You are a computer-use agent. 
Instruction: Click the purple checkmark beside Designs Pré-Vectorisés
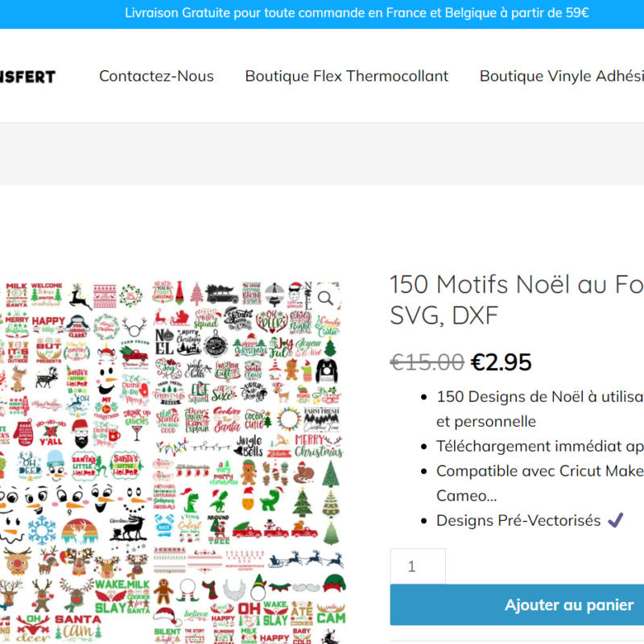click(x=615, y=520)
